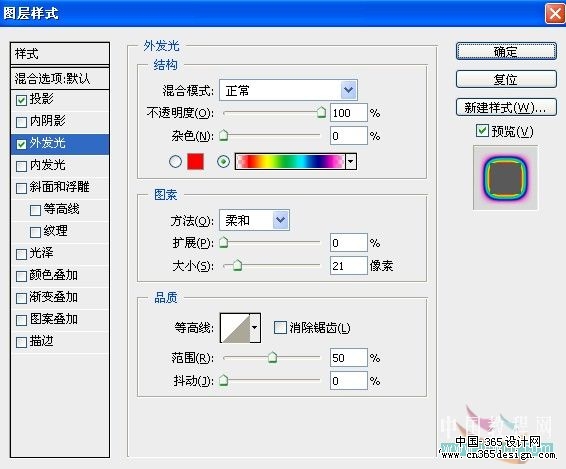The width and height of the screenshot is (566, 469).
Task: Select the gradient radio button
Action: click(223, 161)
